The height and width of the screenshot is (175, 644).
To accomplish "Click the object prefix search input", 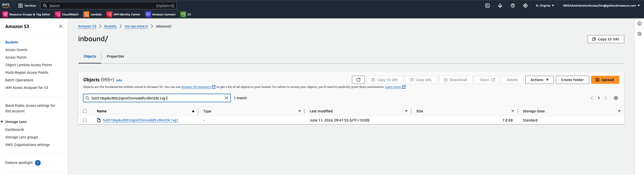I will 157,98.
